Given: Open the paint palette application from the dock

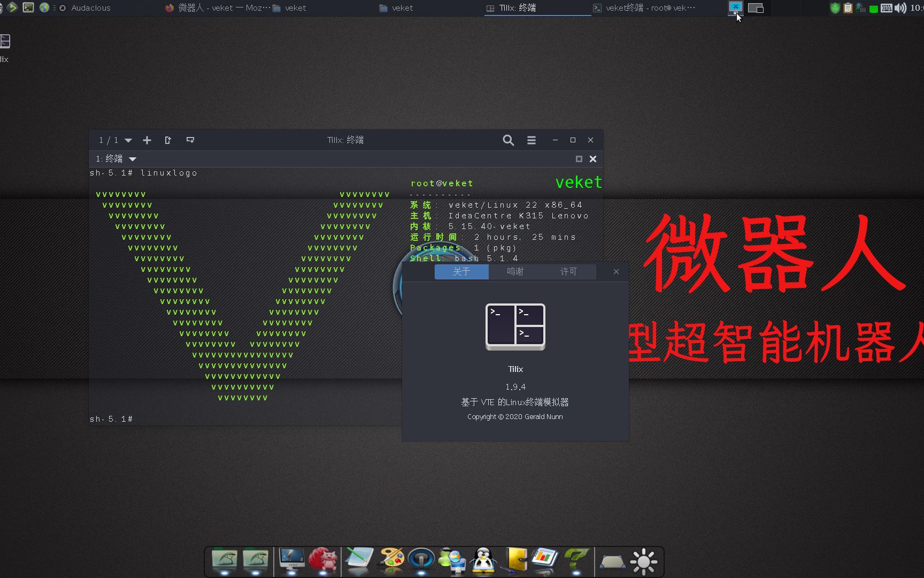Looking at the screenshot, I should 391,559.
